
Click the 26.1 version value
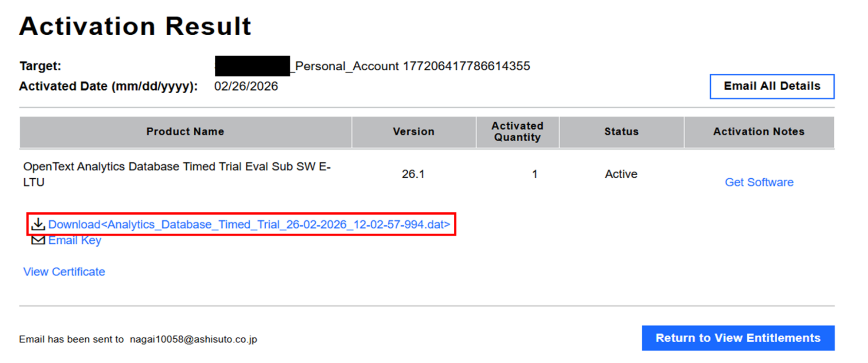click(x=413, y=174)
